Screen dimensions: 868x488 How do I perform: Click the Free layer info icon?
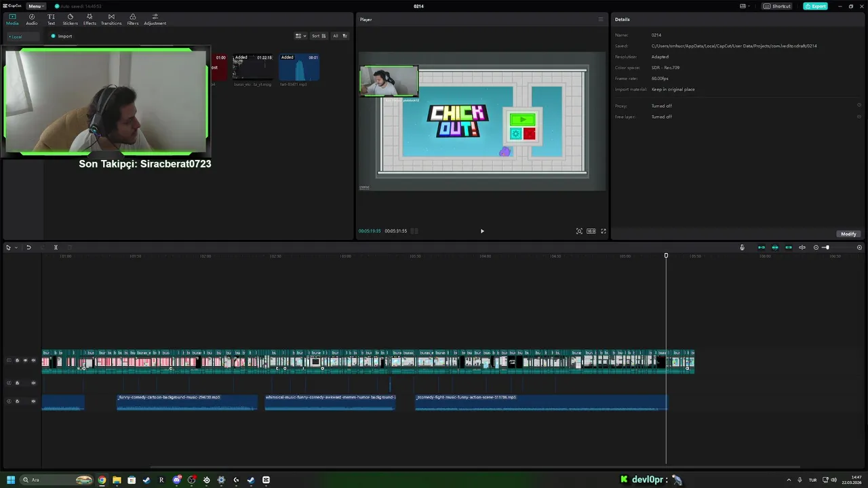[x=859, y=117]
